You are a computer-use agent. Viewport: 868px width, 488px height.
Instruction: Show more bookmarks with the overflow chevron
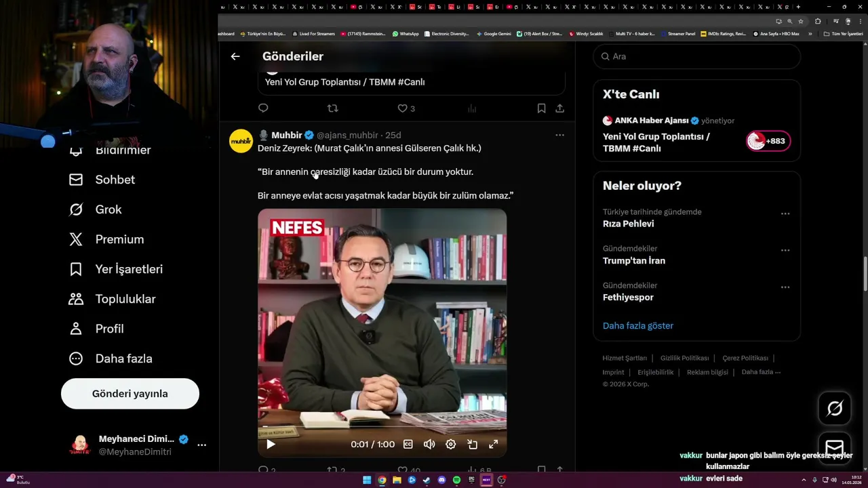(x=810, y=33)
